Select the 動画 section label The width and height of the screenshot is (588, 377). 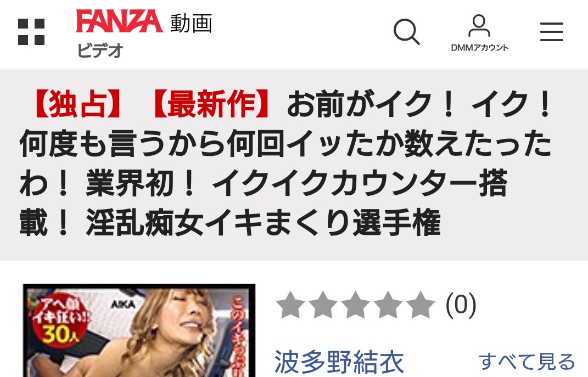(191, 23)
